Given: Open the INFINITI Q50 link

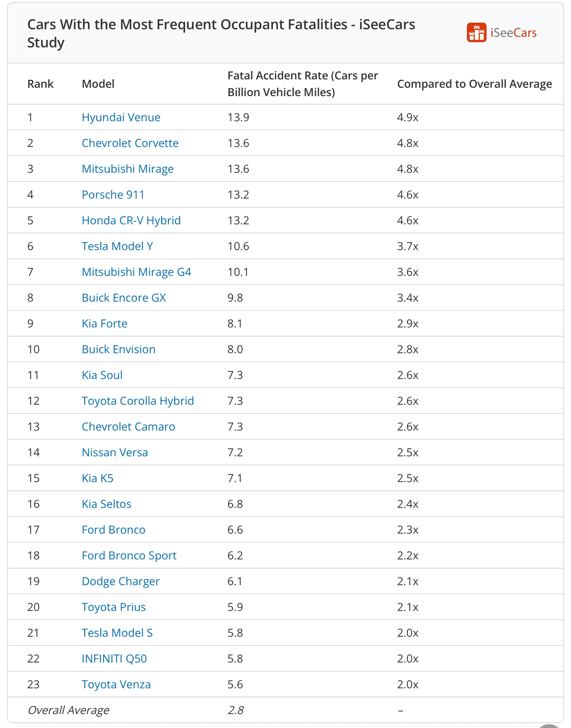Looking at the screenshot, I should 114,659.
